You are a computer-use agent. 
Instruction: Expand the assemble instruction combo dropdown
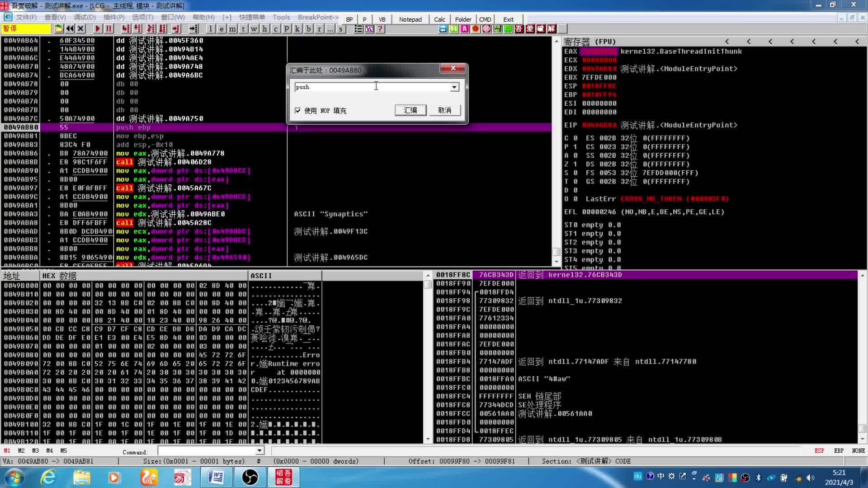click(454, 87)
